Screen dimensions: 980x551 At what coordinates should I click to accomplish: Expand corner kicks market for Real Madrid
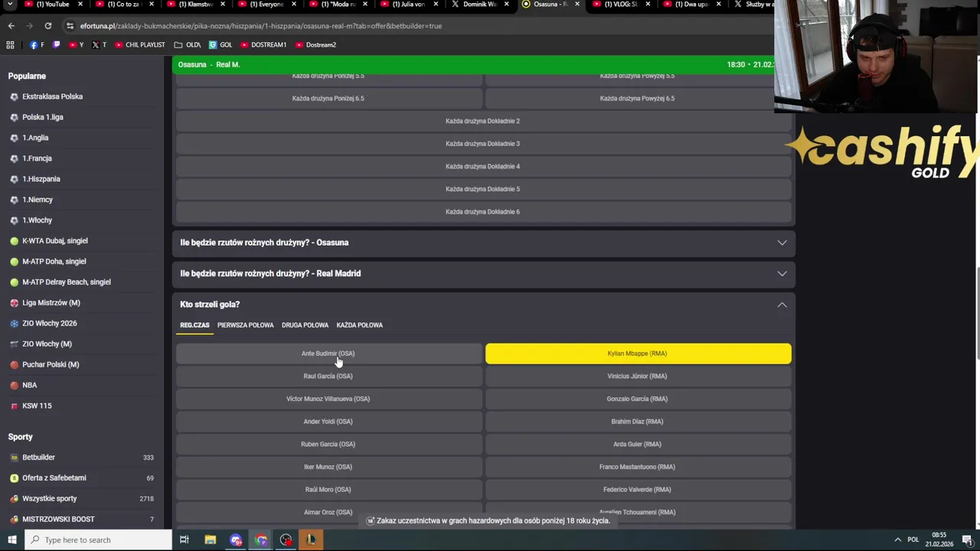484,273
